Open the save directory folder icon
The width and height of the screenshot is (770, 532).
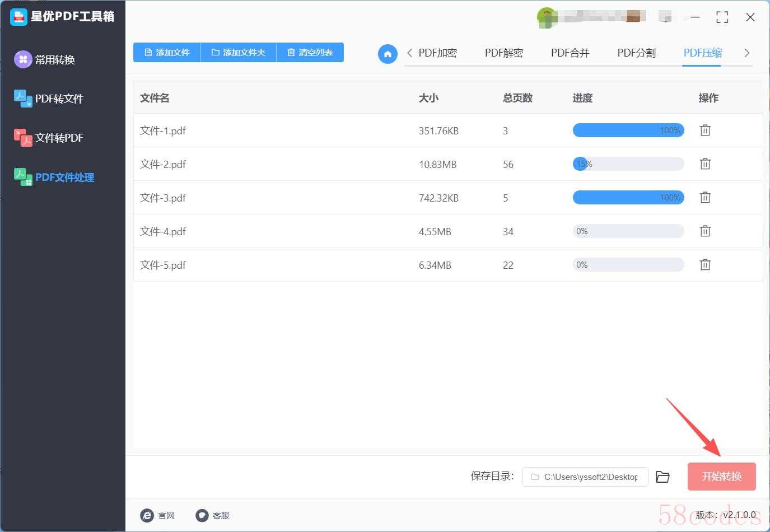pos(662,477)
